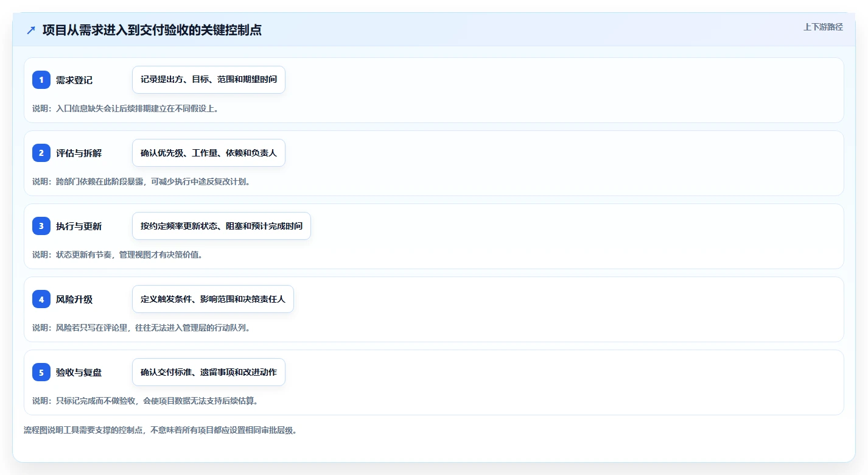Viewport: 868px width, 475px height.
Task: Click the note about 状态更新有节奏
Action: 117,255
